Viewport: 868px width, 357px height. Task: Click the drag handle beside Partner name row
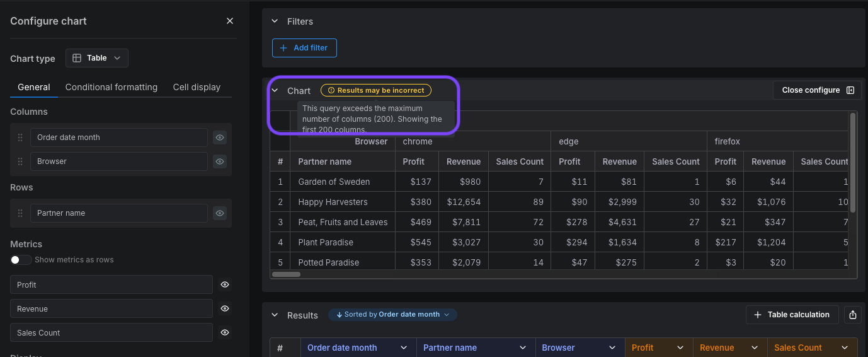pos(20,213)
